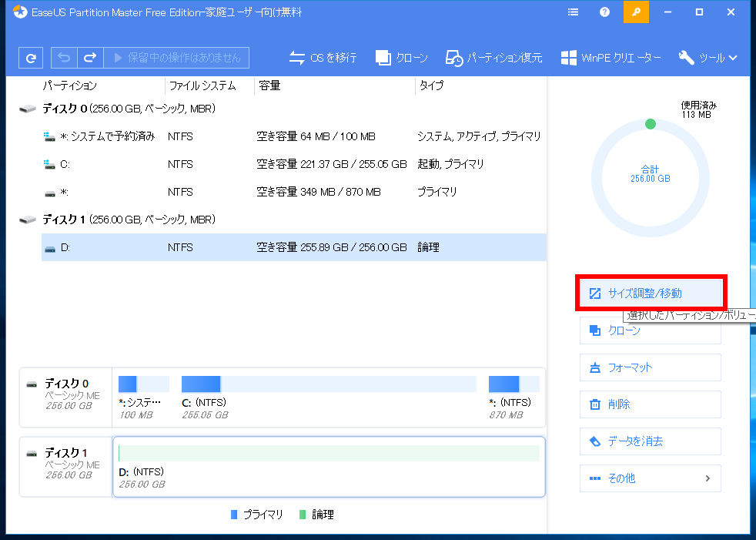Click 削除 delete button
The width and height of the screenshot is (756, 540).
coord(651,404)
